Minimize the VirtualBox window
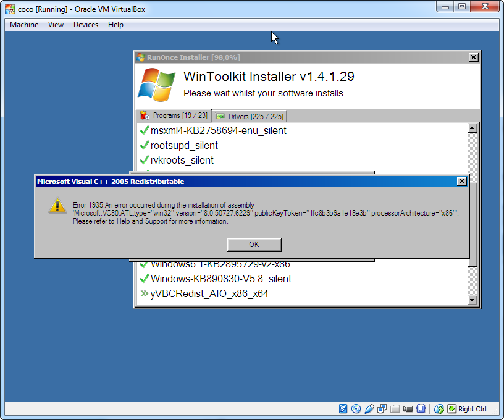 (445, 7)
